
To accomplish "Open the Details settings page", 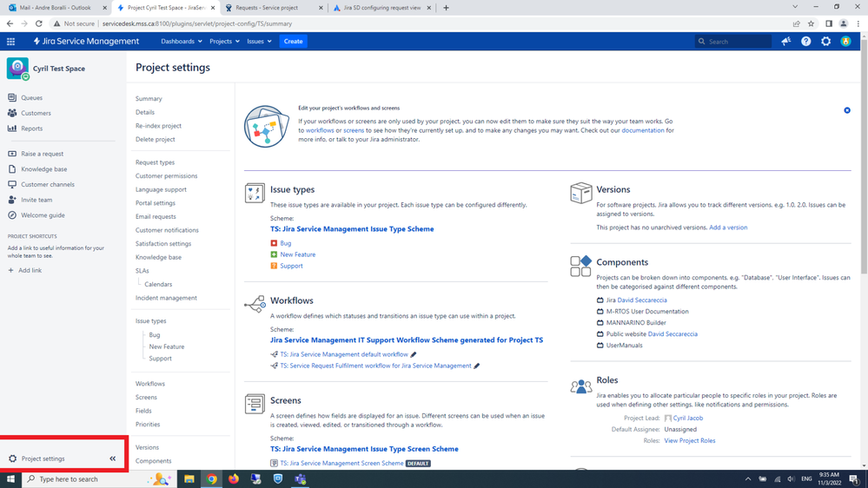I will (x=145, y=112).
